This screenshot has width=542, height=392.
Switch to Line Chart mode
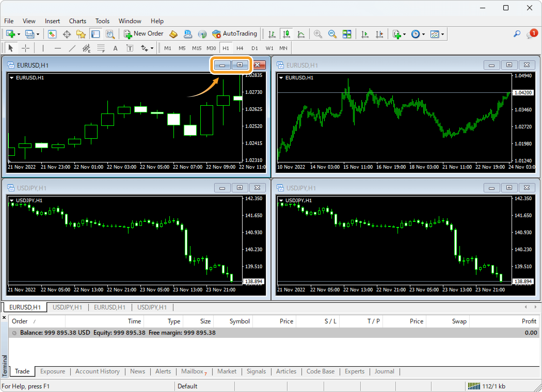pyautogui.click(x=301, y=34)
